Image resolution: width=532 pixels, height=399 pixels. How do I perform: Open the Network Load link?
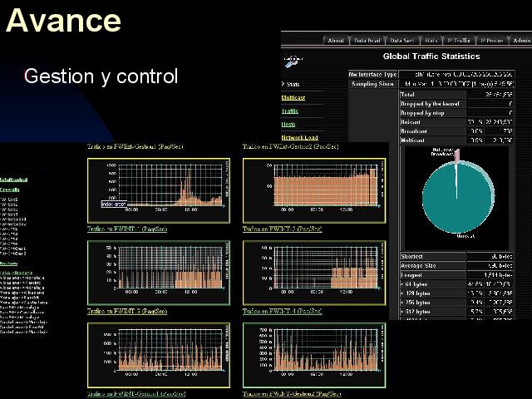pyautogui.click(x=299, y=137)
